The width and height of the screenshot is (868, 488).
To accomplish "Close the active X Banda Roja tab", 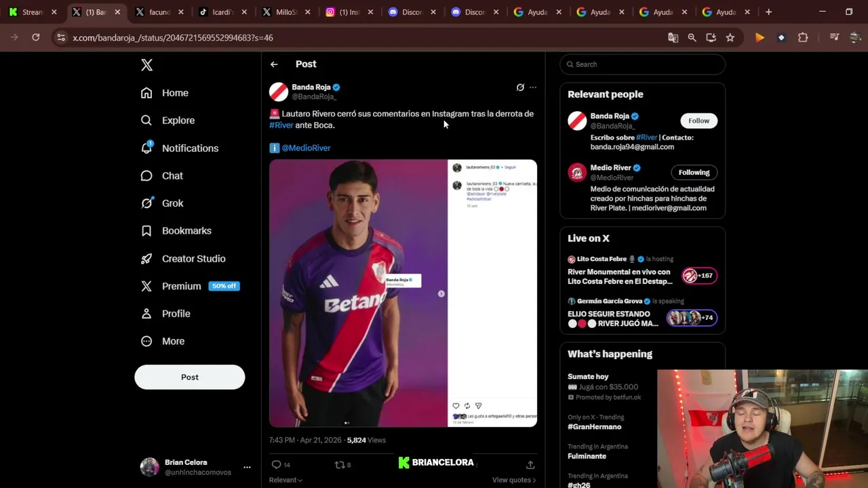I will tap(117, 12).
